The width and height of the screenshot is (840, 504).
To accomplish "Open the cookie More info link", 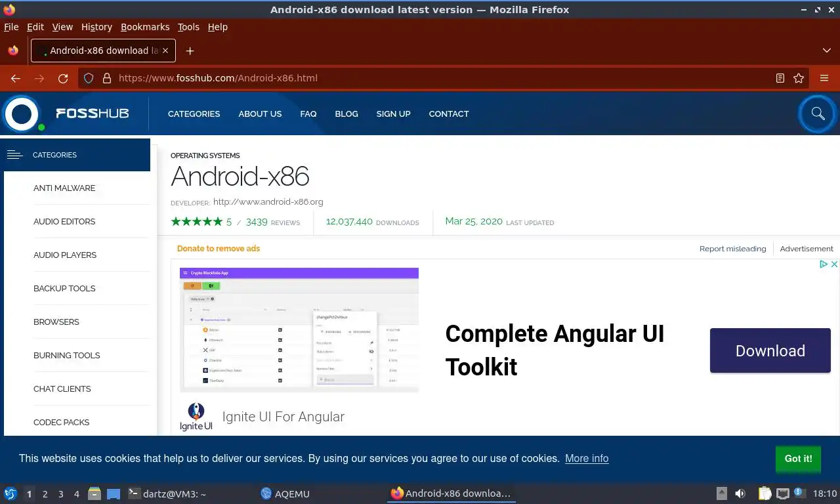I will point(587,458).
